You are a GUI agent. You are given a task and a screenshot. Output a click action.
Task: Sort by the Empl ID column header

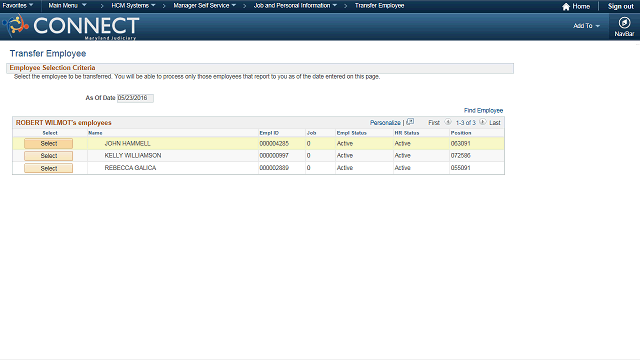[269, 133]
